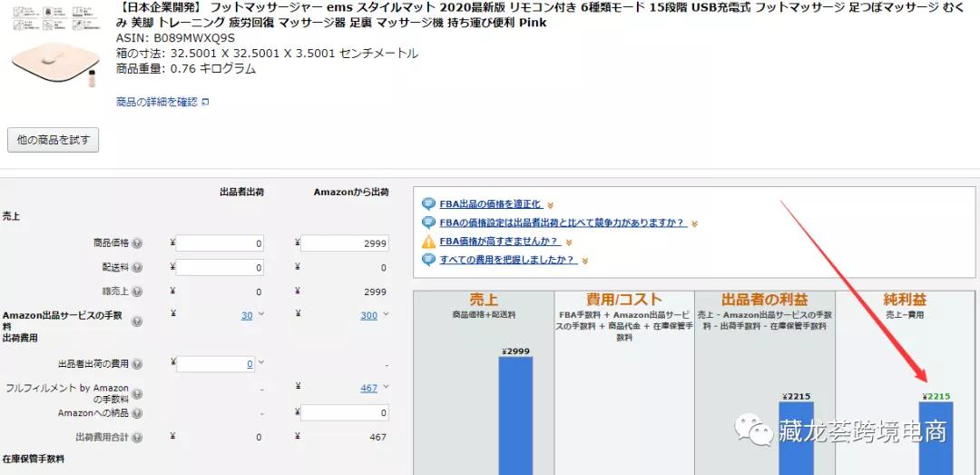Expand the すべての費用を把握しましたか tip chevron
Viewport: 980px width, 475px height.
(585, 261)
